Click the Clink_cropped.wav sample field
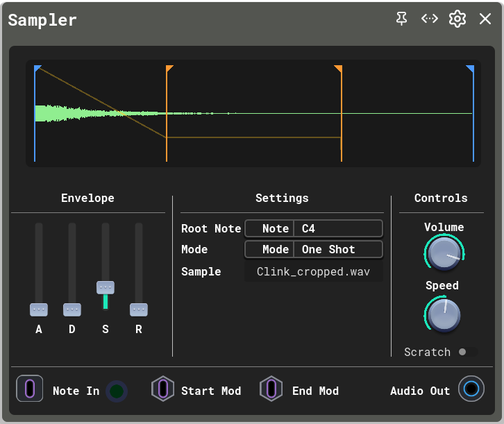 coord(314,272)
